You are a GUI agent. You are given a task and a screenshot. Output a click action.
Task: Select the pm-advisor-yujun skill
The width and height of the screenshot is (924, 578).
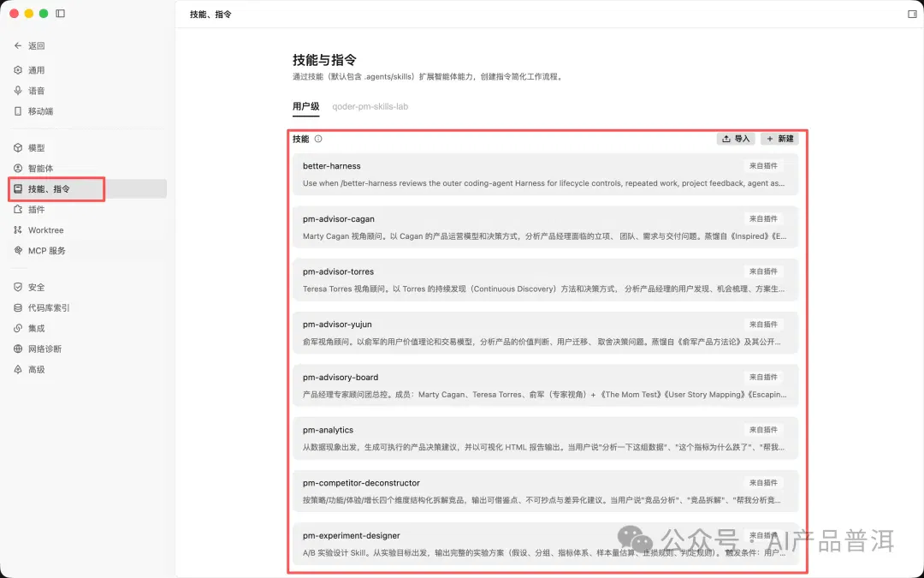click(x=545, y=332)
